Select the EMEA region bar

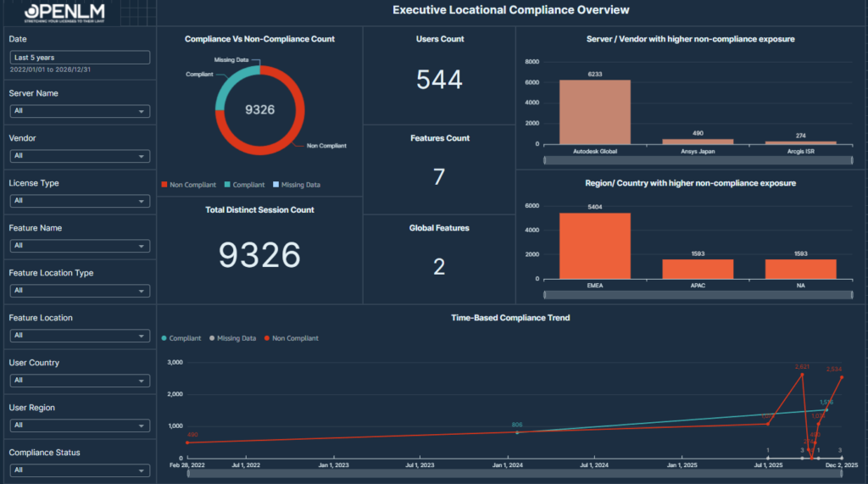[x=594, y=246]
